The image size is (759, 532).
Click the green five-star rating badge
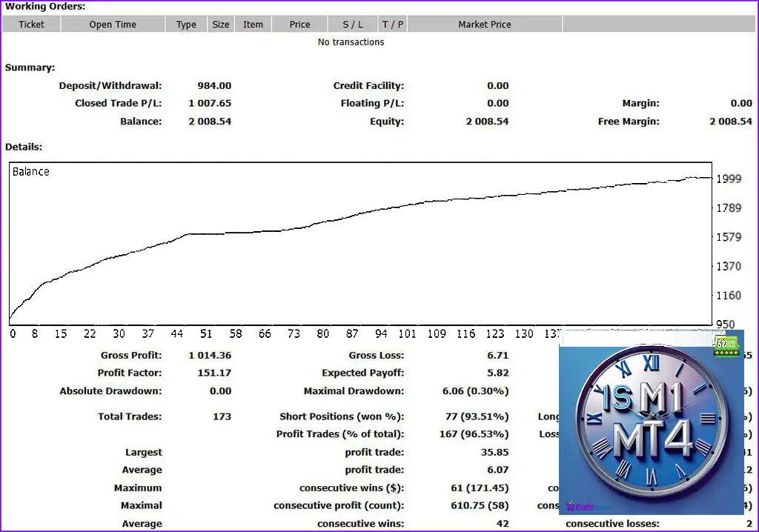pos(726,347)
